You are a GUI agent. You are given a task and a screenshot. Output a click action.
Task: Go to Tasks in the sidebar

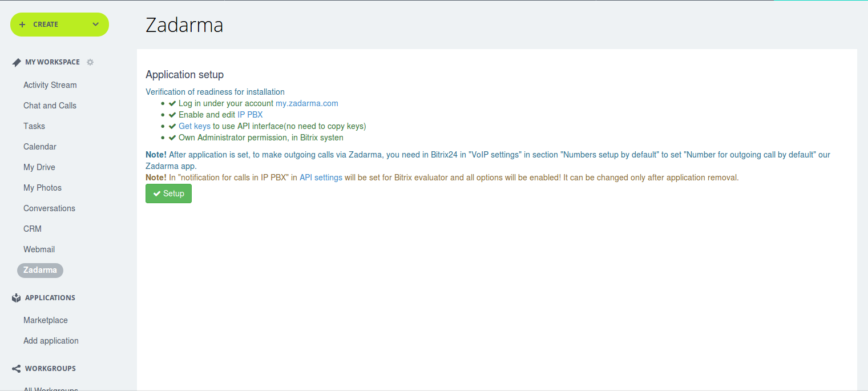34,126
